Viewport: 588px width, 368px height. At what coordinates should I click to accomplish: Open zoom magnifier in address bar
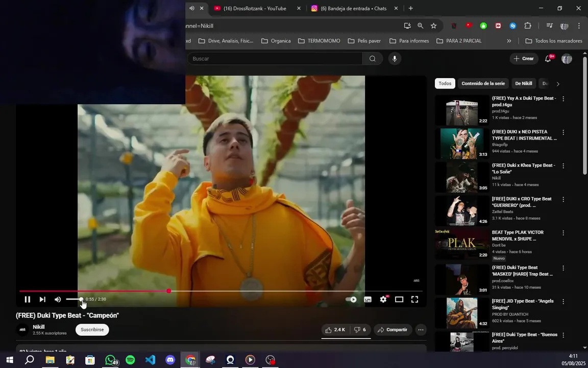421,26
